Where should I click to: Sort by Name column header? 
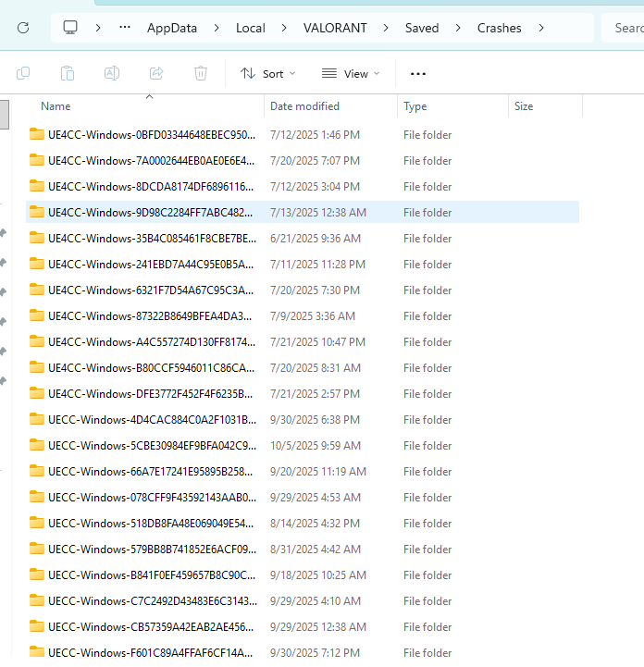tap(144, 106)
